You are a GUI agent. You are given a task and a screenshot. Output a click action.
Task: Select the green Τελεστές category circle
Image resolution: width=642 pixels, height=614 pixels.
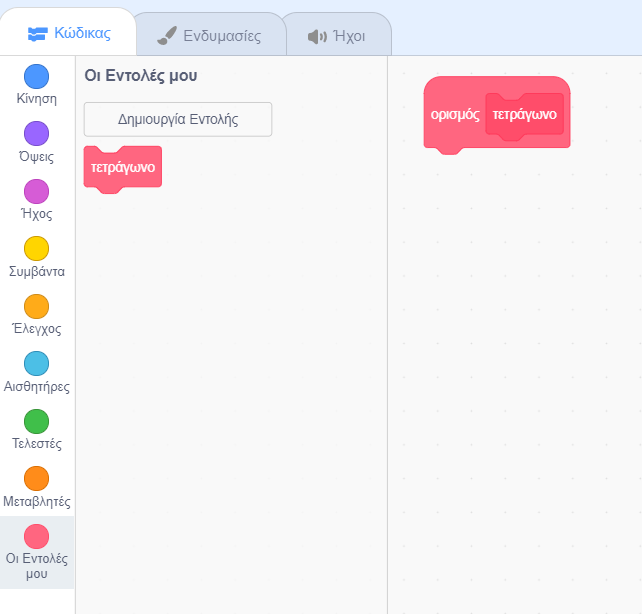pos(36,421)
